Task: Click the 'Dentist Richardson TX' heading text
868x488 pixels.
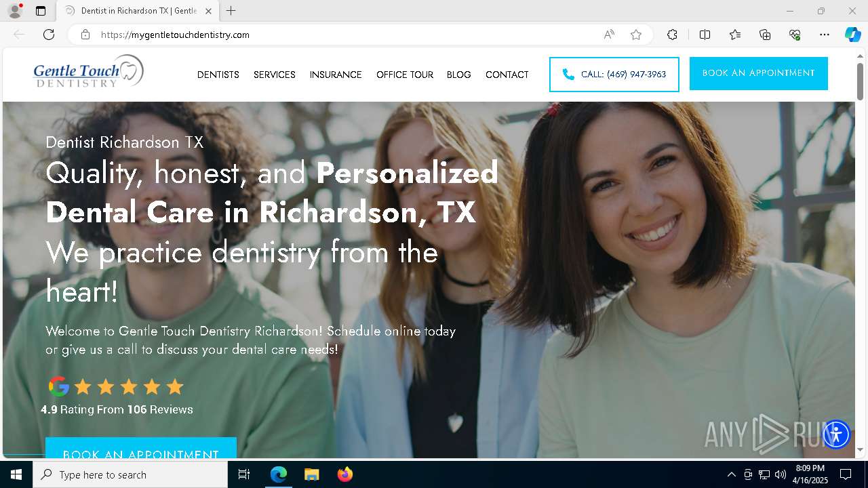Action: coord(125,142)
